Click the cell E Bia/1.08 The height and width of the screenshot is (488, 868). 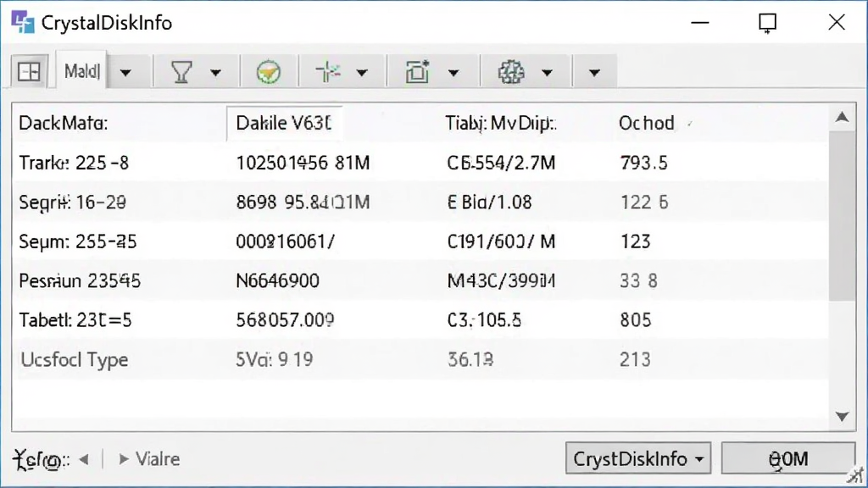tap(489, 202)
